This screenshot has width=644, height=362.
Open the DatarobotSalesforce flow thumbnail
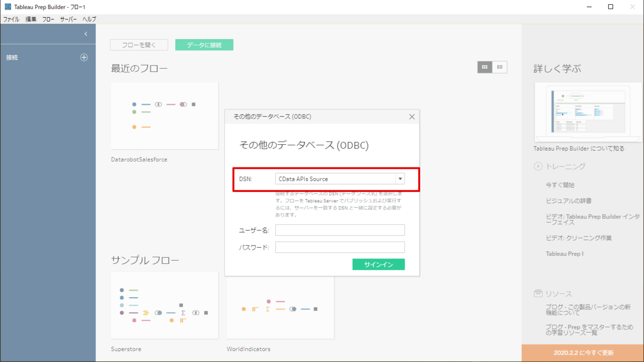click(165, 115)
